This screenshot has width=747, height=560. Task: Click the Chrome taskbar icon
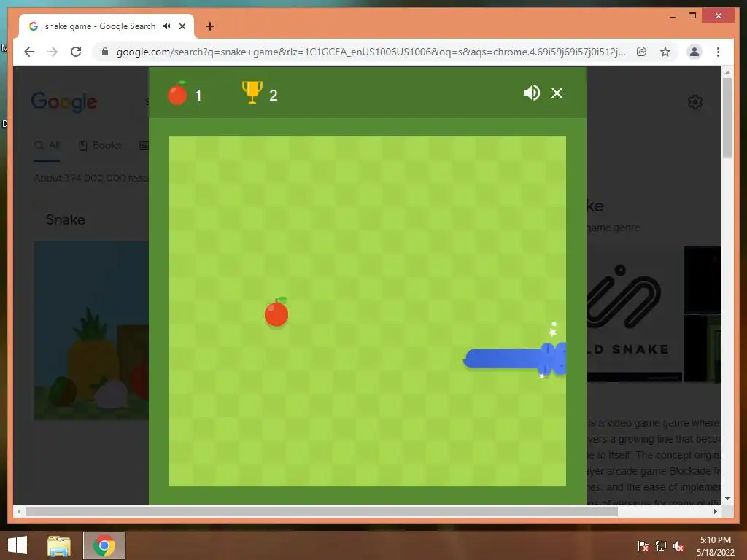click(104, 545)
